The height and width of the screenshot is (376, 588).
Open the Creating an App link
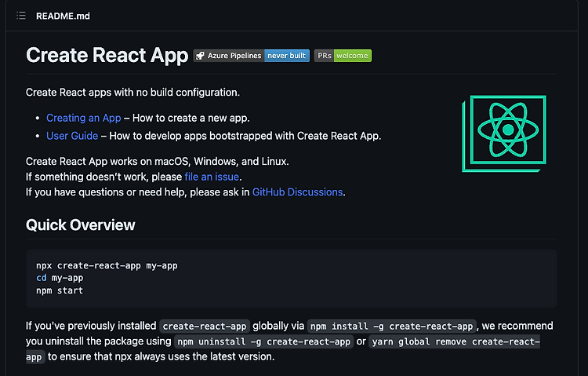click(84, 118)
